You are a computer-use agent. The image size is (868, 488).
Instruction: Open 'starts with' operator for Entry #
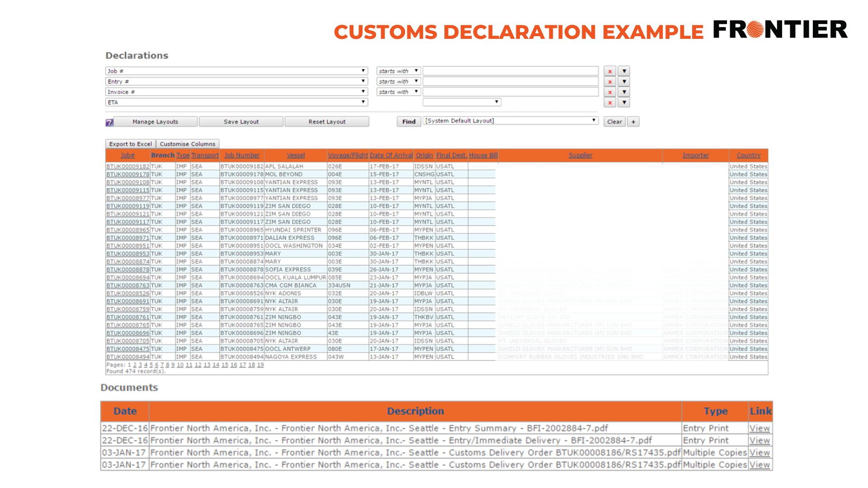(398, 81)
